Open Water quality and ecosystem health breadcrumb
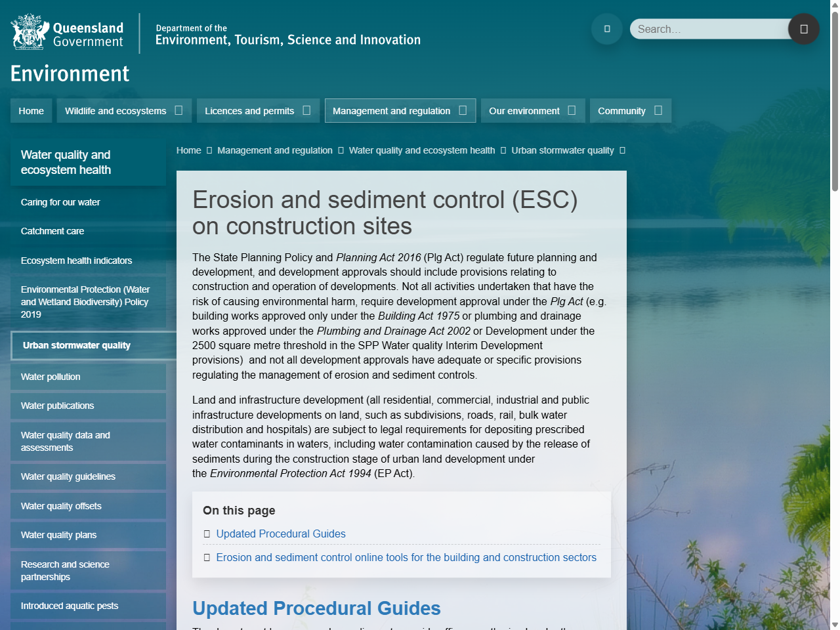The width and height of the screenshot is (840, 630). click(x=422, y=150)
